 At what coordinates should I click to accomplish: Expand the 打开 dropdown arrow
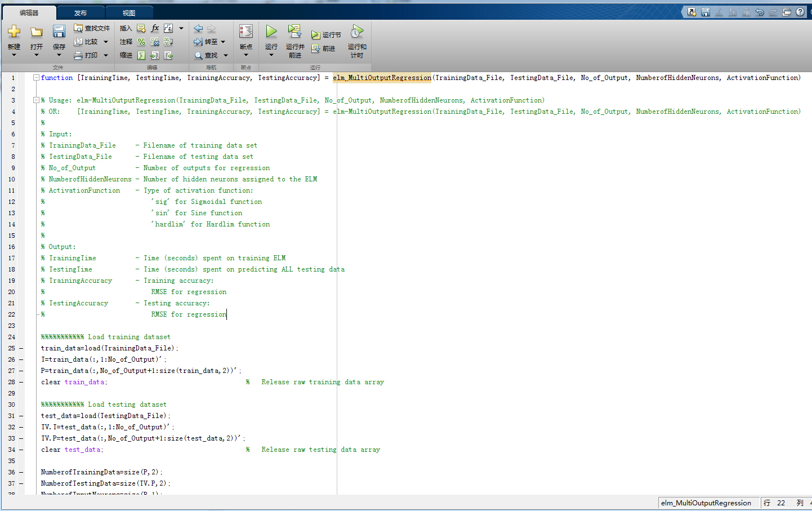37,55
